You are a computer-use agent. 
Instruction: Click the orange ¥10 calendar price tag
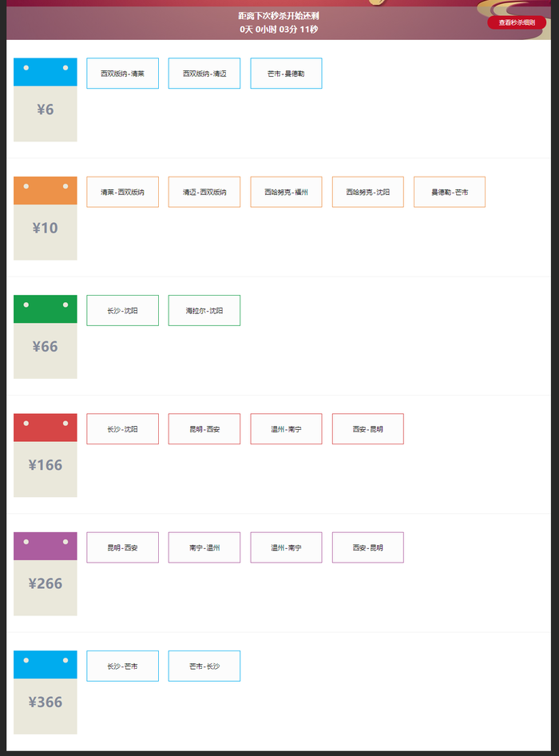coord(46,218)
